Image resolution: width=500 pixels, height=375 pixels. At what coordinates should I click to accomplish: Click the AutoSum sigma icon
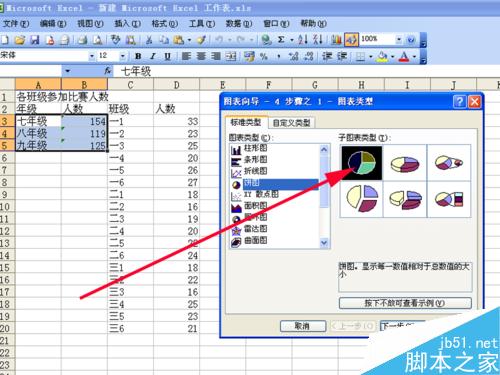pyautogui.click(x=281, y=40)
